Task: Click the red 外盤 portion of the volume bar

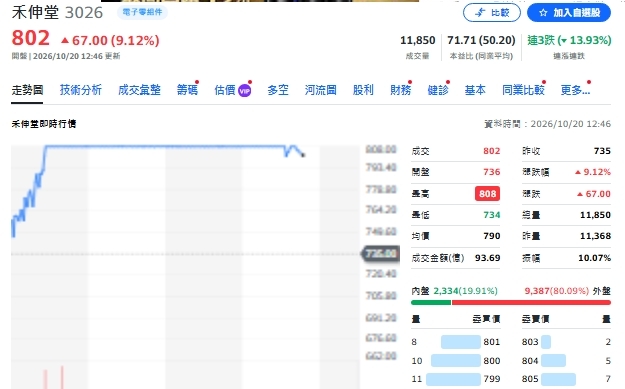Action: click(531, 303)
